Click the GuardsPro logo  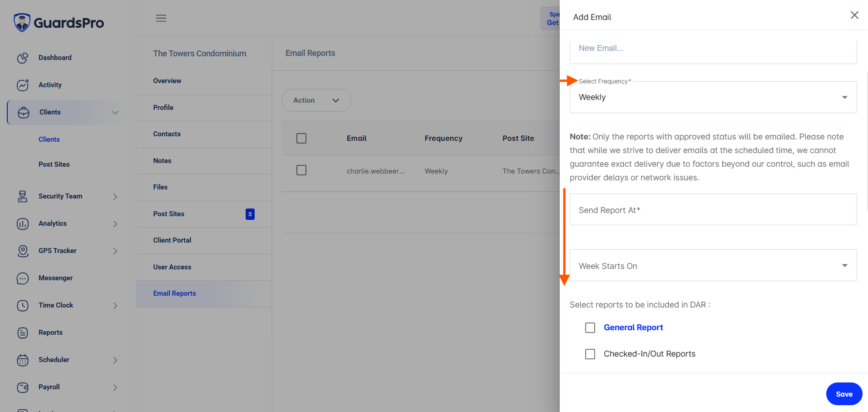click(59, 23)
